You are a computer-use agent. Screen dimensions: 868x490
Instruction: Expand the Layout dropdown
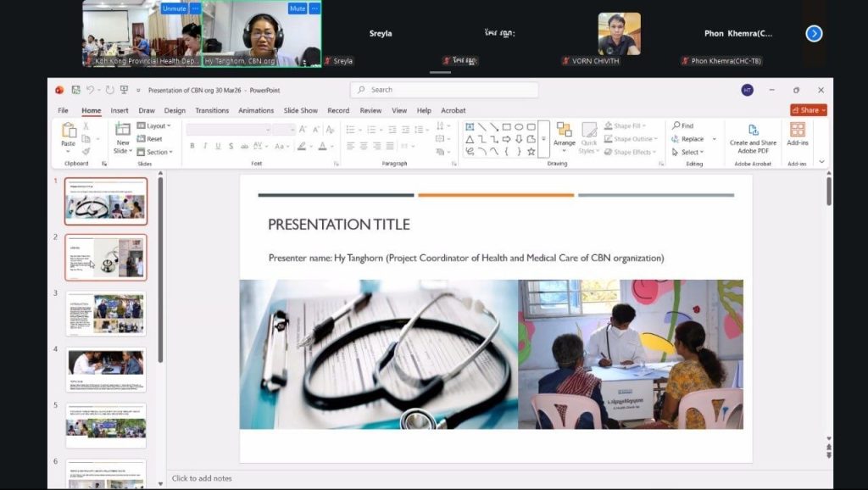(x=155, y=125)
